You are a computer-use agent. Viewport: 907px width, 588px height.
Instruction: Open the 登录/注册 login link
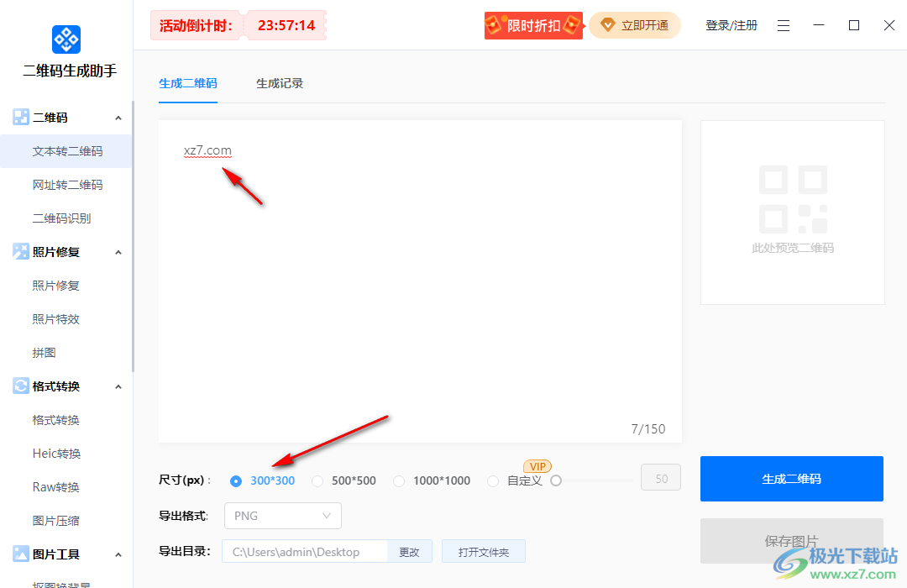click(731, 25)
